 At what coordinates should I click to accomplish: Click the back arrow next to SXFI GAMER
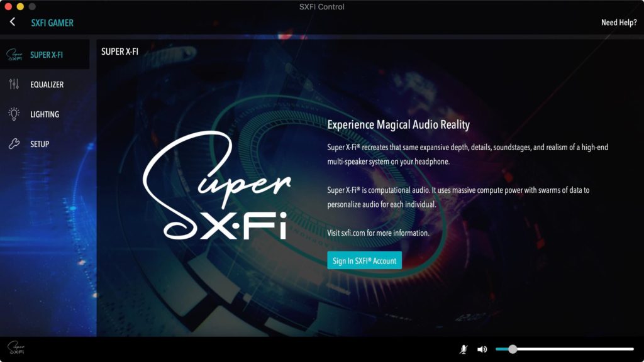click(x=11, y=22)
